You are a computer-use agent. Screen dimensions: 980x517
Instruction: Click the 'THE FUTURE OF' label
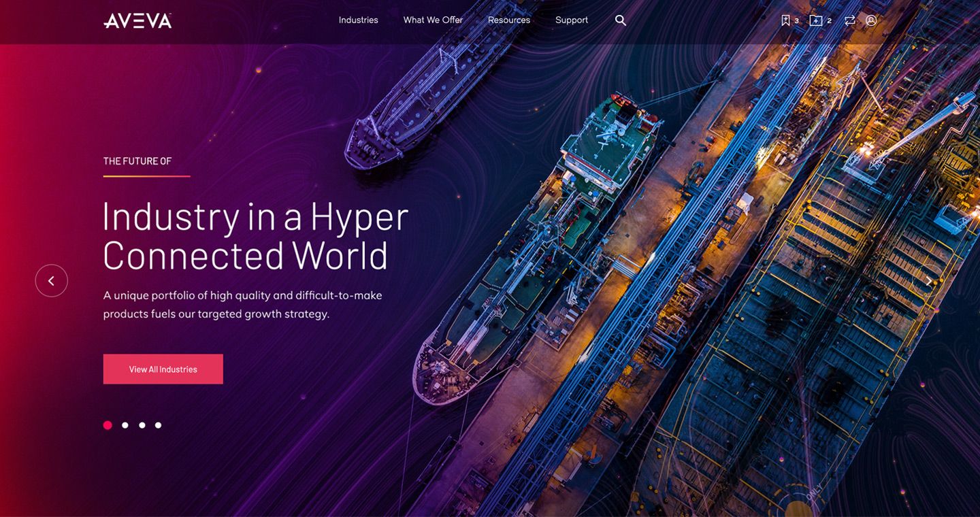coord(137,161)
